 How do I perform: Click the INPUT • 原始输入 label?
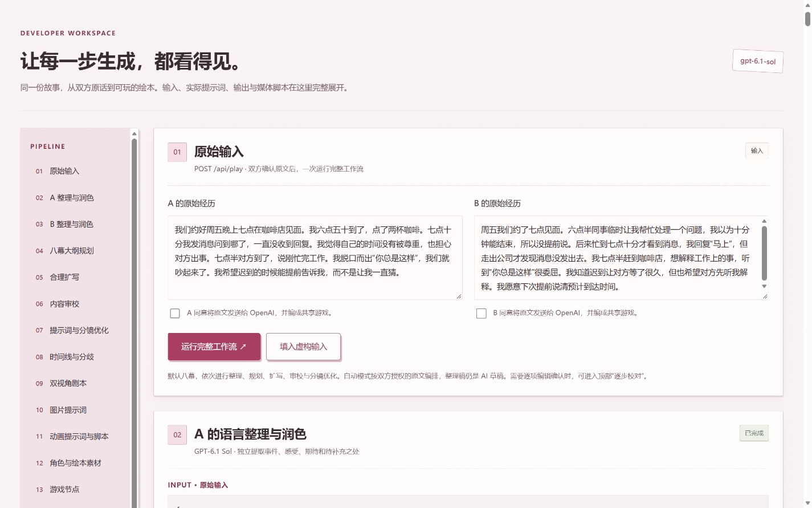pyautogui.click(x=198, y=485)
